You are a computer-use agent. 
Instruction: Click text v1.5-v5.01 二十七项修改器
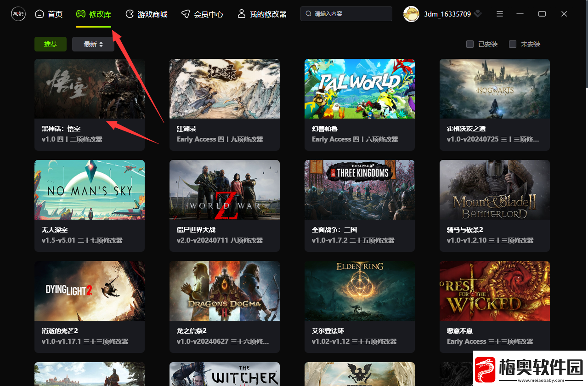[x=82, y=240]
